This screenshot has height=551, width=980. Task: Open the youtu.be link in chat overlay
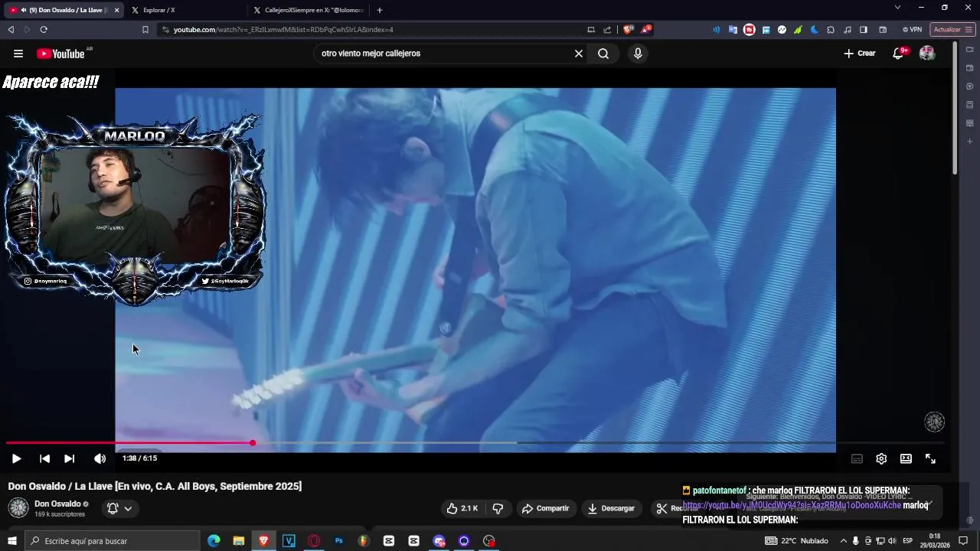[x=792, y=505]
